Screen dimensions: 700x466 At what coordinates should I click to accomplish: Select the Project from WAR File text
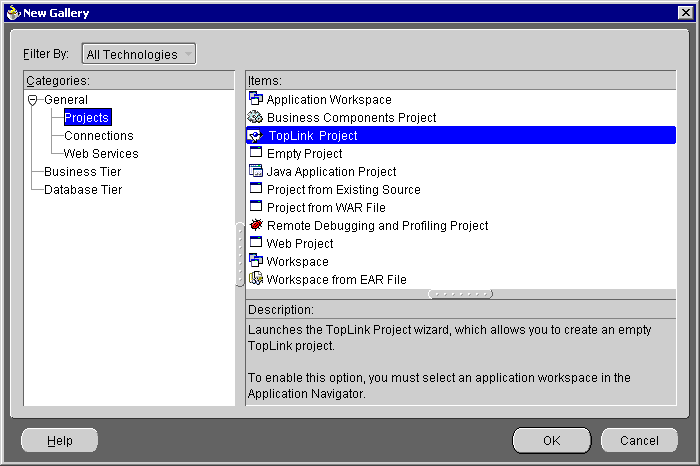[326, 208]
